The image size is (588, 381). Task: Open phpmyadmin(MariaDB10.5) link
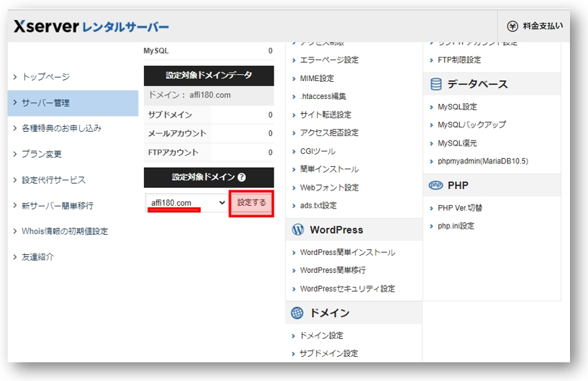[483, 161]
